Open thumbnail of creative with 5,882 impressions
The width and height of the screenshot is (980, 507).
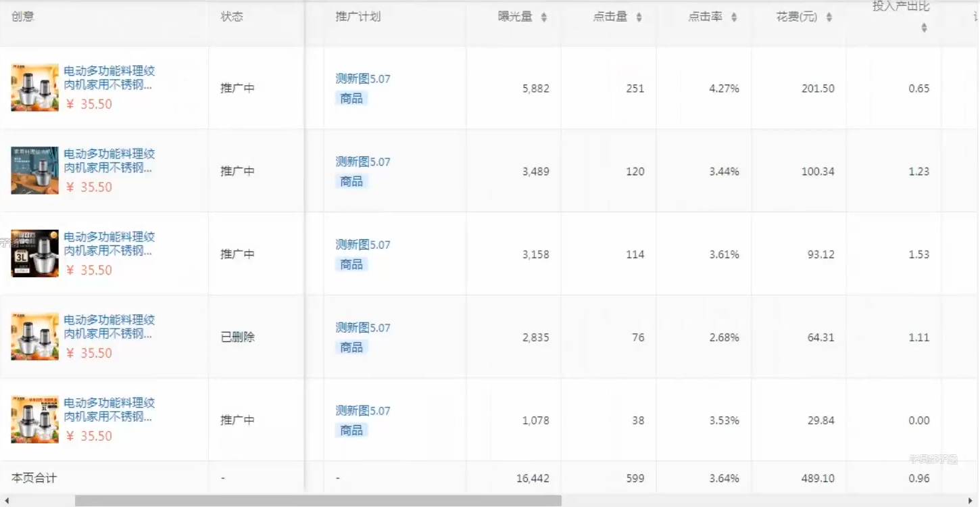35,87
